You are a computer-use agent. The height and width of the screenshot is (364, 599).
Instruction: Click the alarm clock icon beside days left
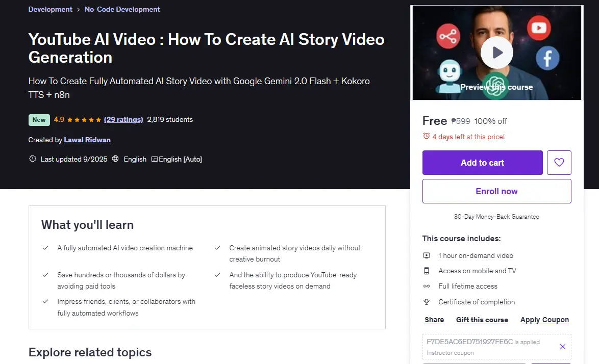pyautogui.click(x=427, y=136)
